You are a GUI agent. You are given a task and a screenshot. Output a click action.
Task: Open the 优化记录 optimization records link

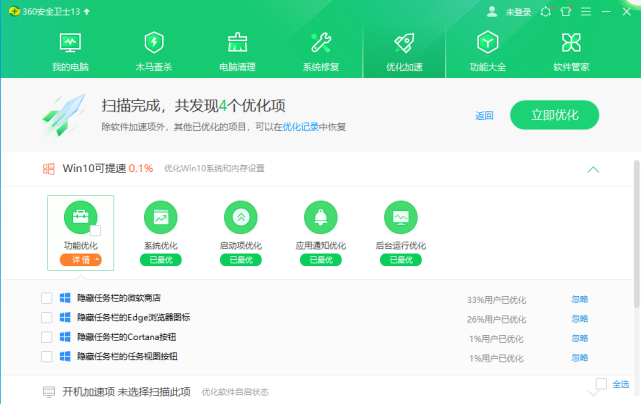coord(300,127)
